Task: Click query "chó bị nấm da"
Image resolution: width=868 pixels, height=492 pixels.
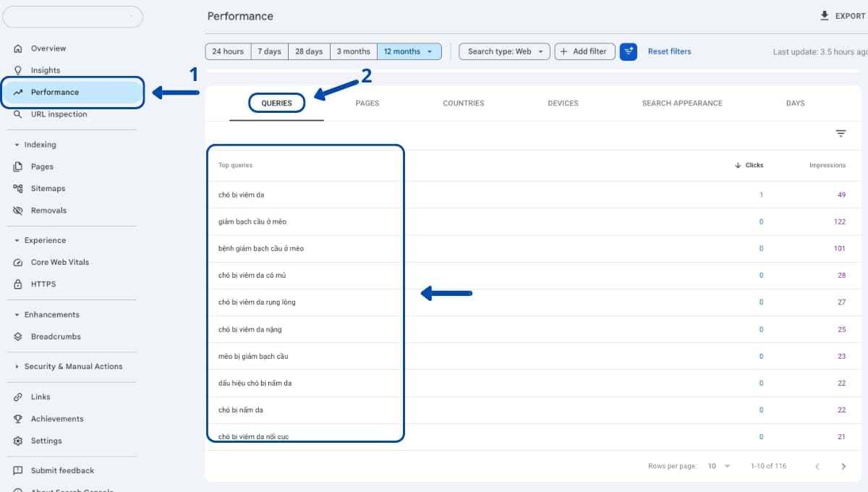Action: (x=240, y=410)
